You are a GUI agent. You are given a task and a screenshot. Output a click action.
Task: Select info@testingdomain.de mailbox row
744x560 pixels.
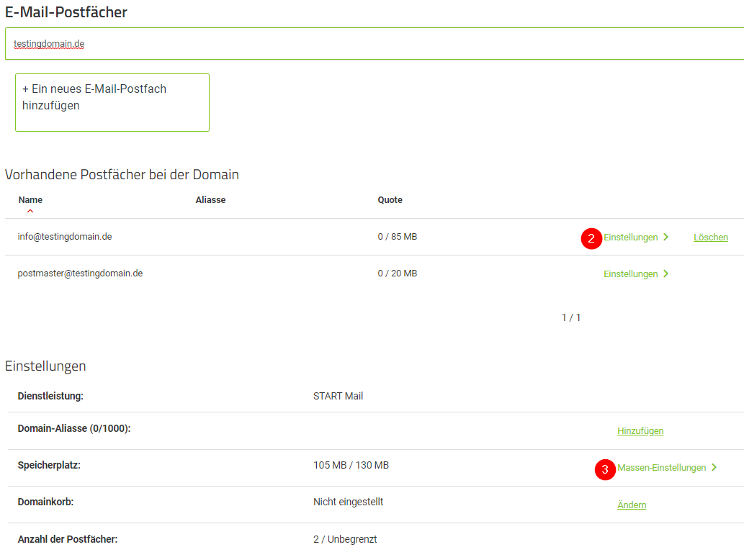(x=375, y=237)
